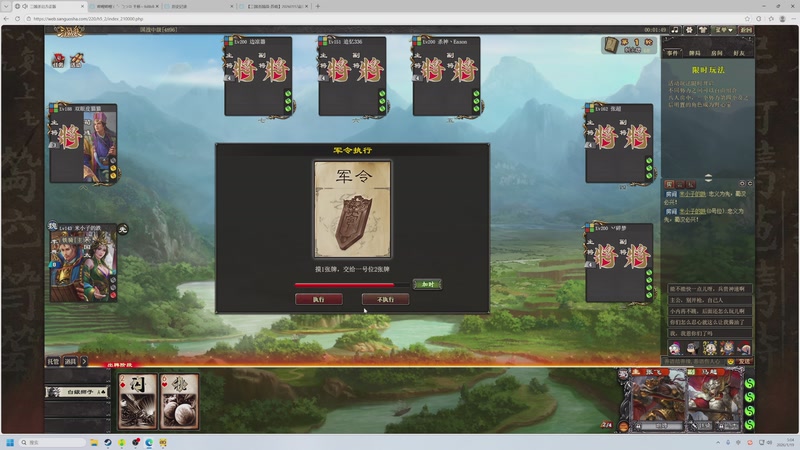Expand the 菜单 dropdown at the top
This screenshot has width=800, height=450.
[724, 30]
